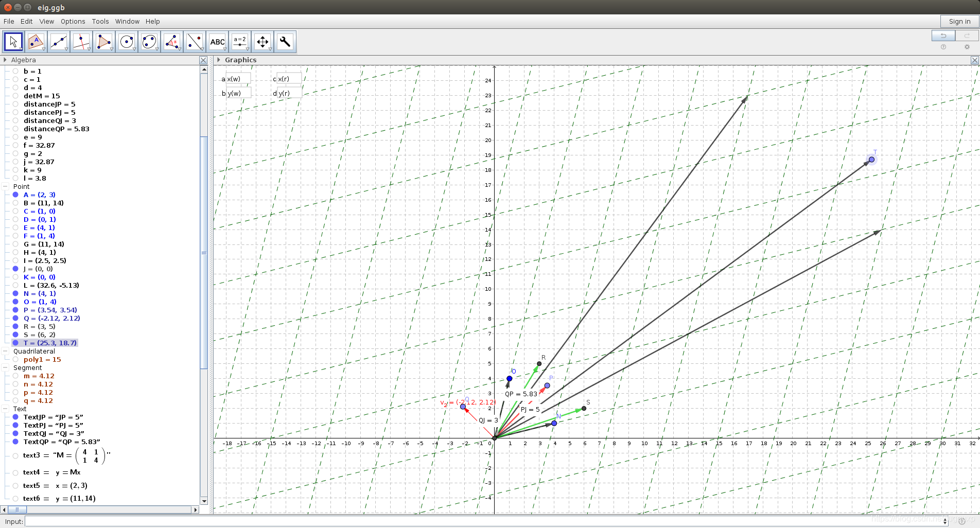
Task: Select the Move arrow tool
Action: (13, 42)
